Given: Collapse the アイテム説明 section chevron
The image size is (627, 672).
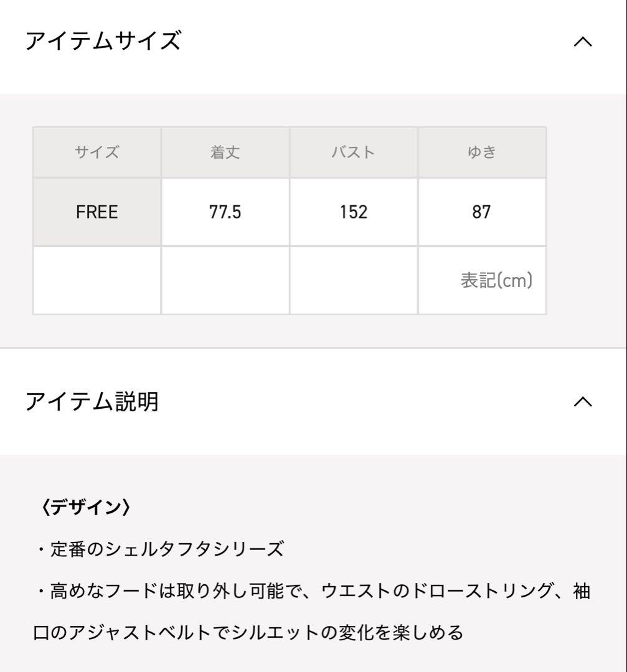Looking at the screenshot, I should pos(582,402).
